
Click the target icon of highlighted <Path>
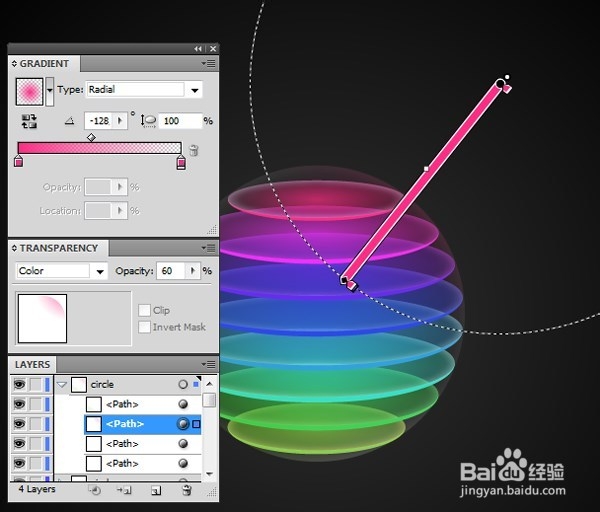click(x=183, y=424)
